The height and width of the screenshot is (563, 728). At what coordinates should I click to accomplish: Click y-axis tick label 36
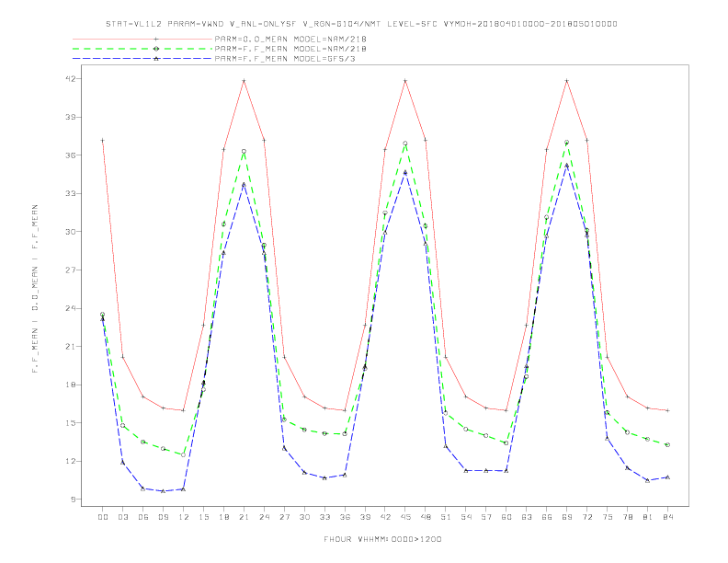(x=70, y=155)
